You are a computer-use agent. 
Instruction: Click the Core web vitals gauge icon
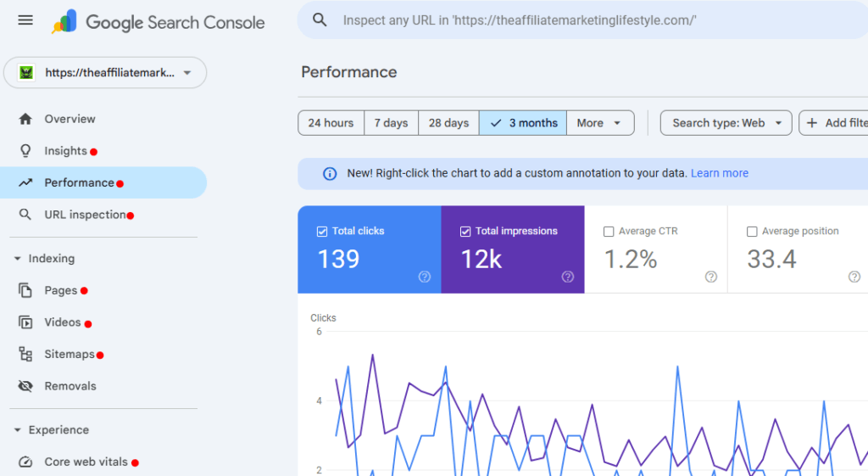click(x=25, y=462)
